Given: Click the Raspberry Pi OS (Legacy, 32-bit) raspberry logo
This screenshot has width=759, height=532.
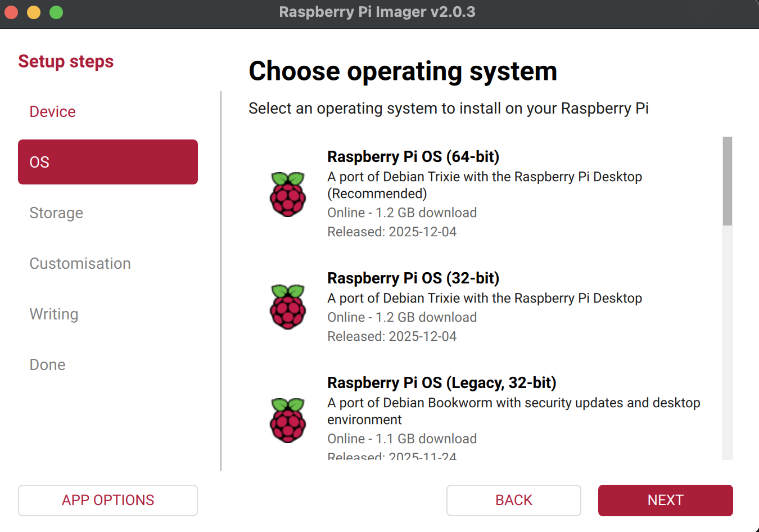Looking at the screenshot, I should (x=288, y=421).
